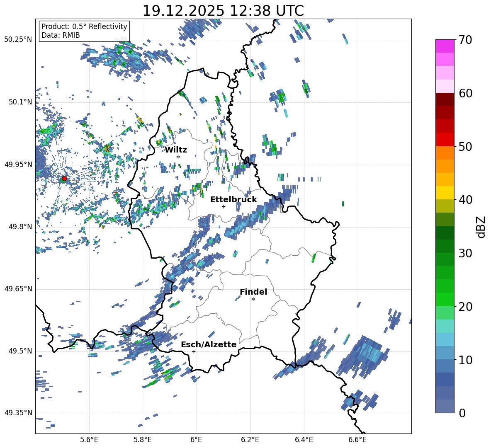The image size is (491, 448).
Task: Click the Ettelbruck city label
Action: point(233,200)
